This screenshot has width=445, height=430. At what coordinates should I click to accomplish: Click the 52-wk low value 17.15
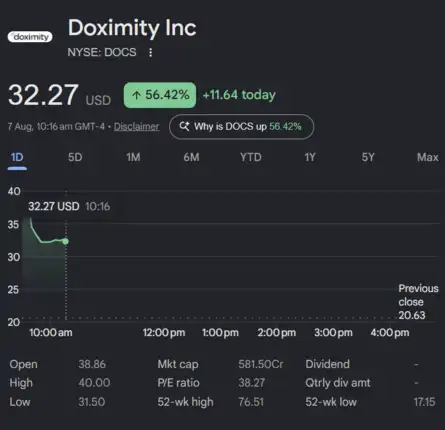pos(424,402)
